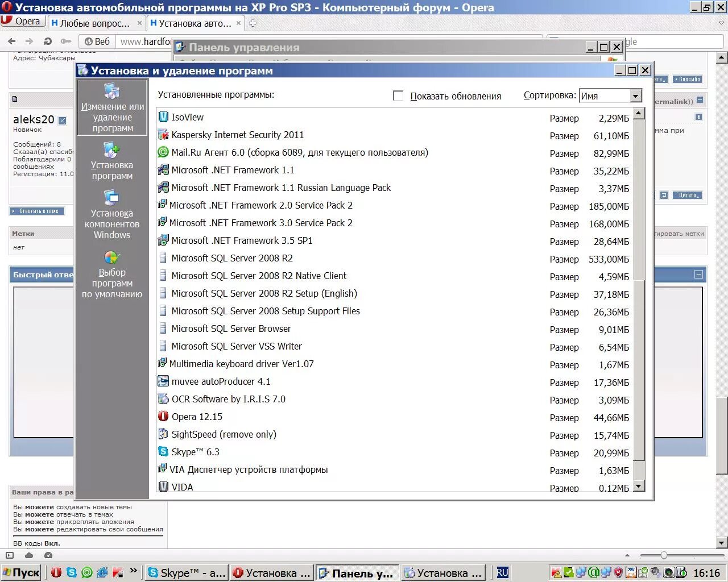Open the Skype taskbar button
This screenshot has height=582, width=728.
click(x=187, y=573)
